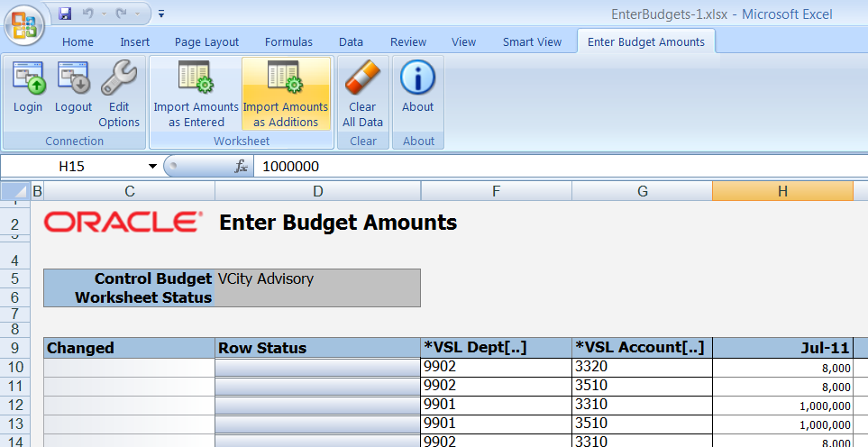Click the Jul-11 column heading
The width and height of the screenshot is (868, 447).
click(x=782, y=348)
